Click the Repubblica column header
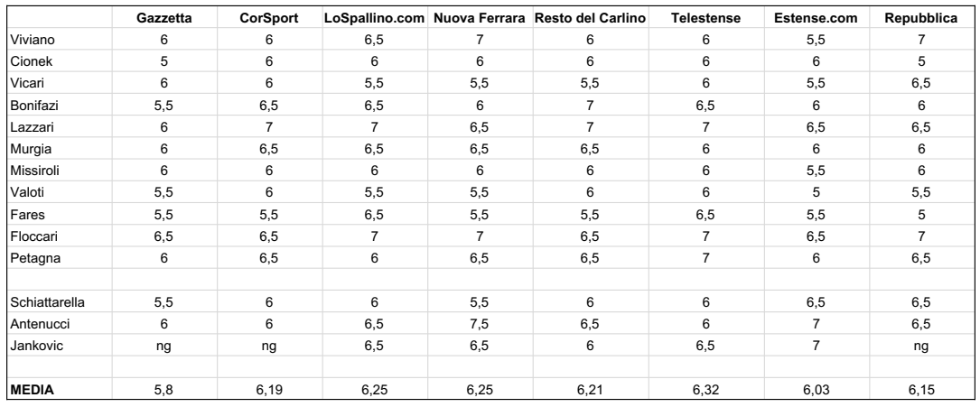The image size is (980, 407). point(920,18)
